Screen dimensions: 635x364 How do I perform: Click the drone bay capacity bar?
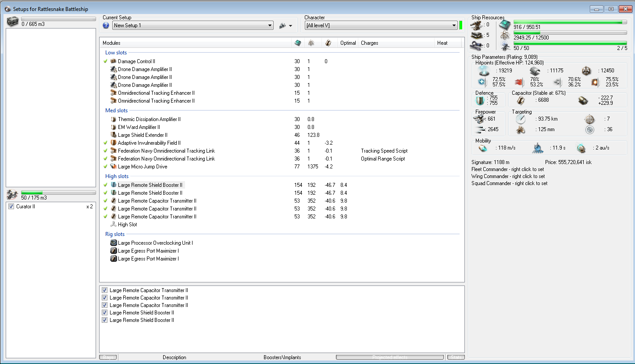pos(58,193)
